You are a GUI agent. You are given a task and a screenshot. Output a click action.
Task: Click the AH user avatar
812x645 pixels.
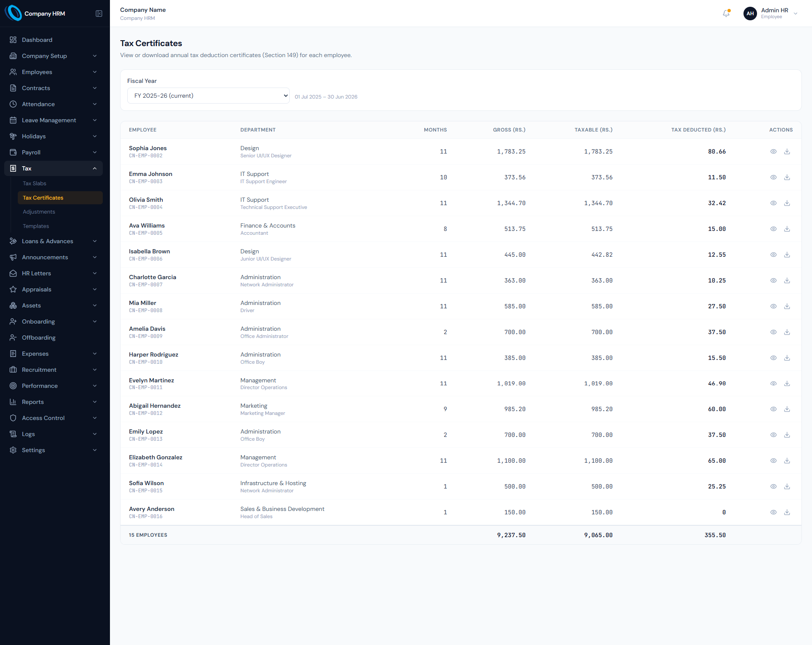pyautogui.click(x=750, y=14)
